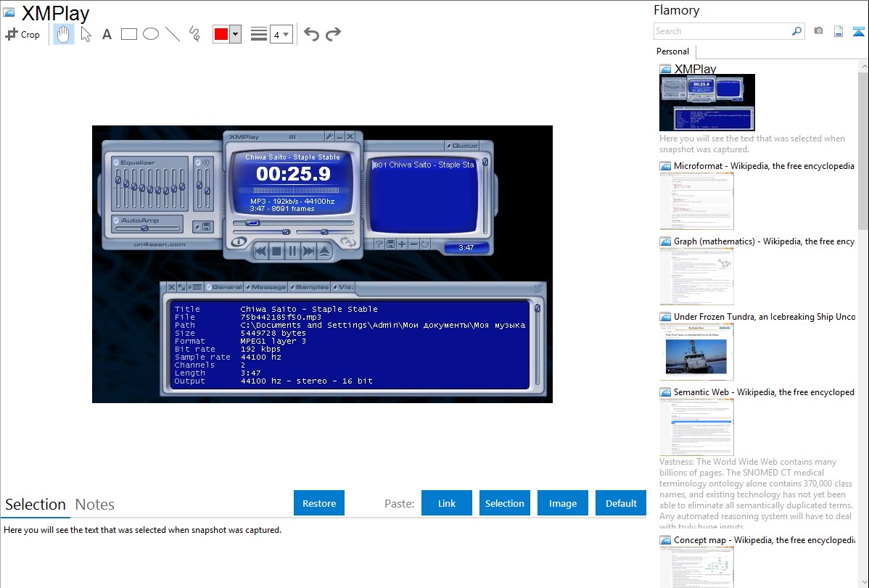869x588 pixels.
Task: Click the Concept map - Wikipedia snapshot title
Action: (x=765, y=539)
